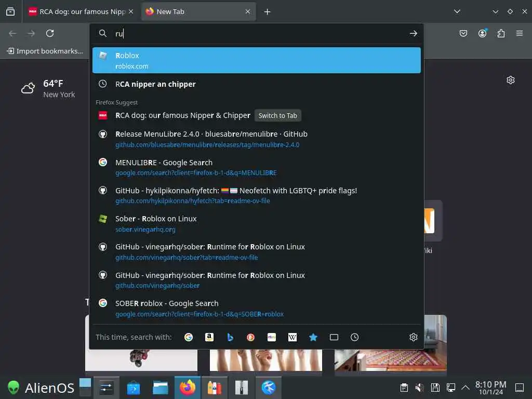Launch Discover store from the taskbar

134,388
